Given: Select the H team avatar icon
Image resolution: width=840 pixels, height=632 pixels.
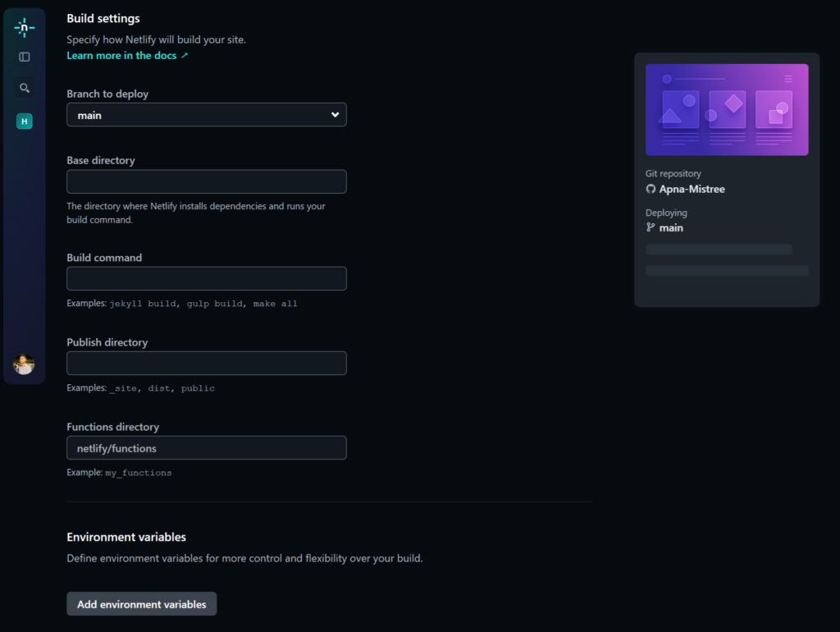Looking at the screenshot, I should pyautogui.click(x=24, y=121).
